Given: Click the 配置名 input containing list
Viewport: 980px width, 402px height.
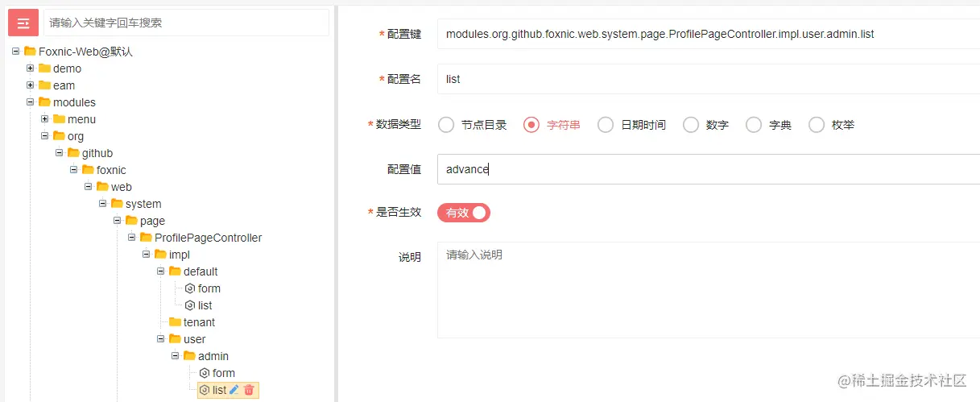Looking at the screenshot, I should tap(709, 79).
